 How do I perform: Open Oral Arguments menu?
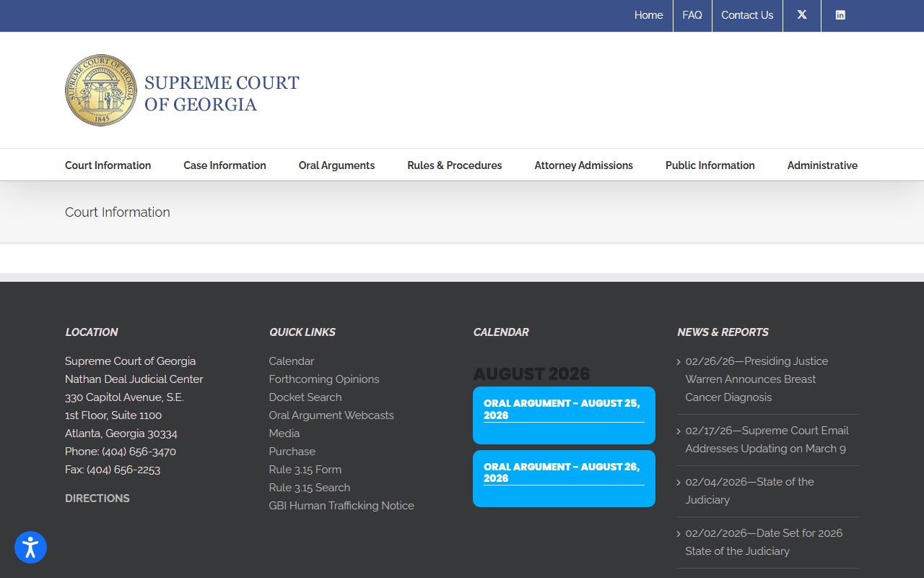tap(336, 165)
